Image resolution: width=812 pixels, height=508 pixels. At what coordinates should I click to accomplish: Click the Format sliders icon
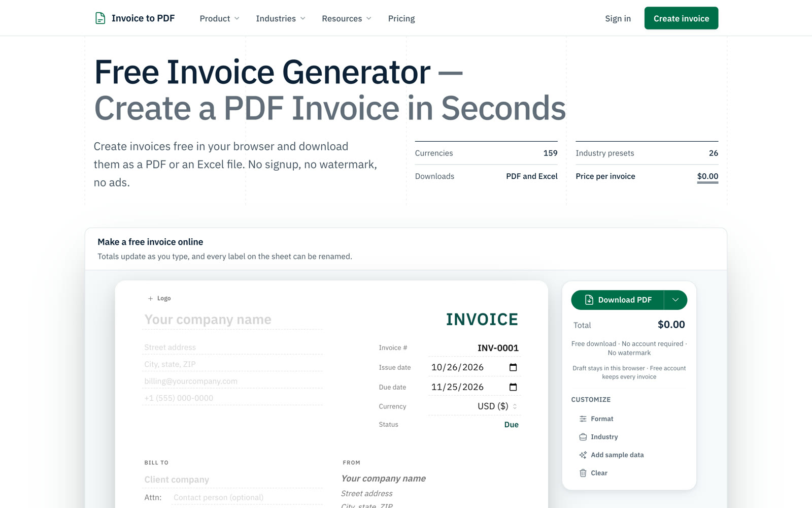tap(583, 419)
